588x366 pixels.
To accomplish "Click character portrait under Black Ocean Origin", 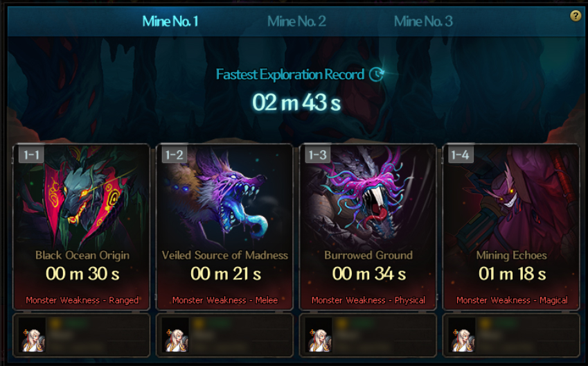I will point(33,335).
